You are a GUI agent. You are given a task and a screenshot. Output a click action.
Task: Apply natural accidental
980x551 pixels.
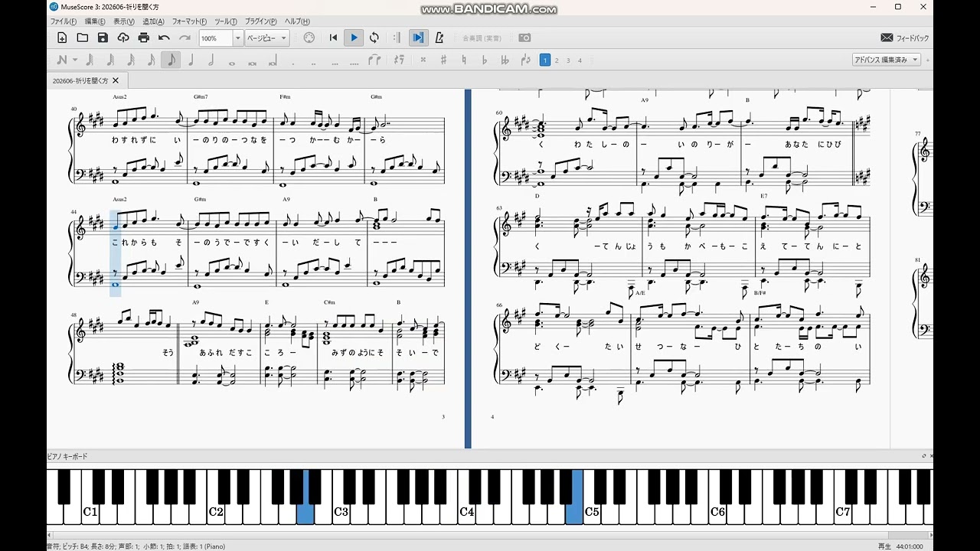pyautogui.click(x=464, y=60)
